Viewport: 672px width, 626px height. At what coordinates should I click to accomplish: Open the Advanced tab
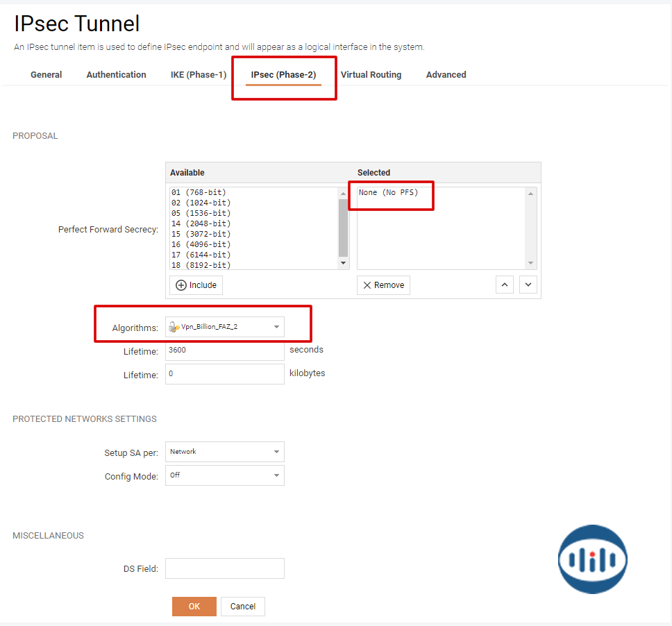[x=446, y=75]
